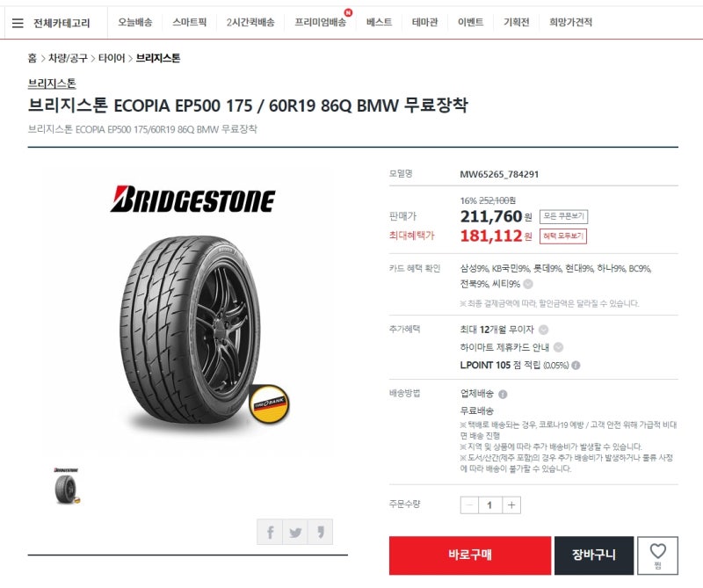This screenshot has width=703, height=588.
Task: Open 타이어 breadcrumb link
Action: click(x=112, y=58)
